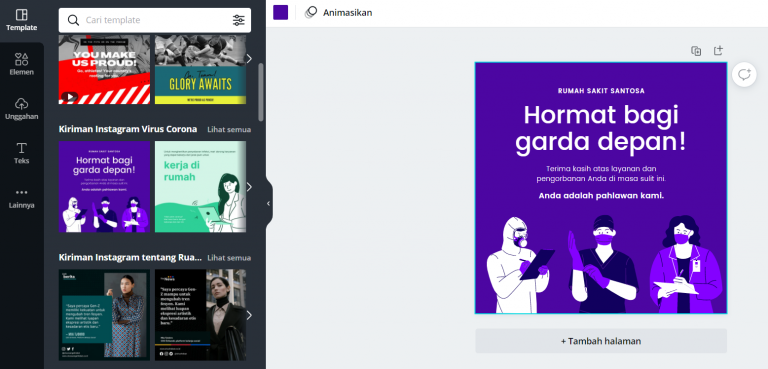This screenshot has height=369, width=768.
Task: Duplicate the page with the copy icon
Action: pyautogui.click(x=696, y=51)
